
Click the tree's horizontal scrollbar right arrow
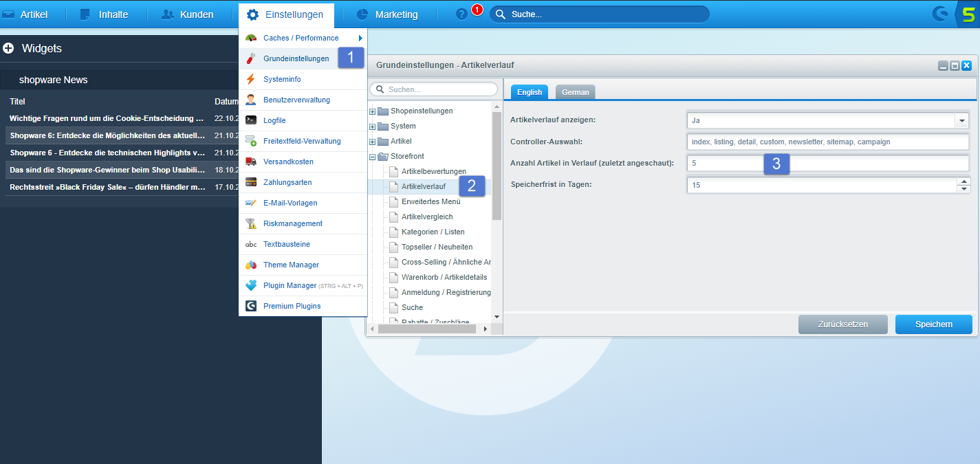485,329
